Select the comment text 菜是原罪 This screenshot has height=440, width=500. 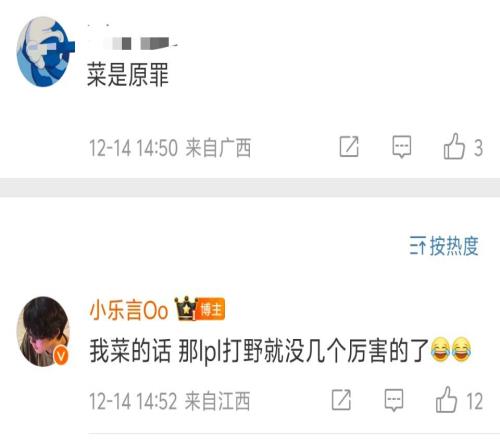click(x=128, y=75)
